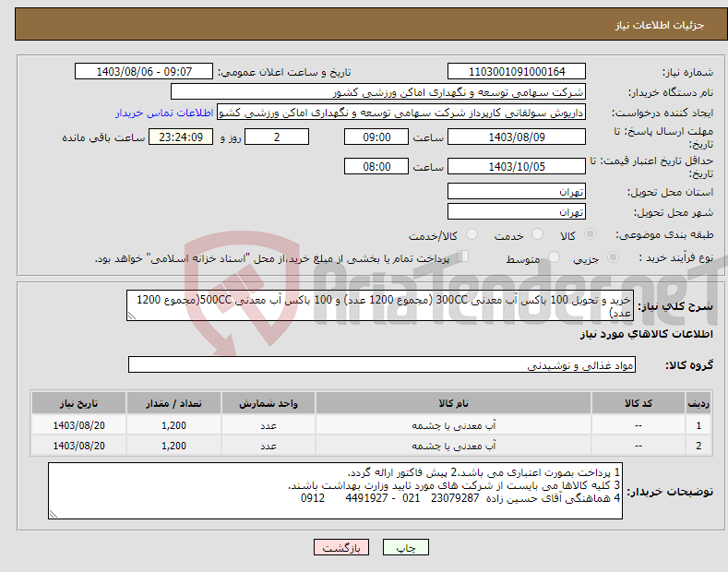Click the ردیف column header
Viewport: 728px width, 572px height.
tap(698, 403)
